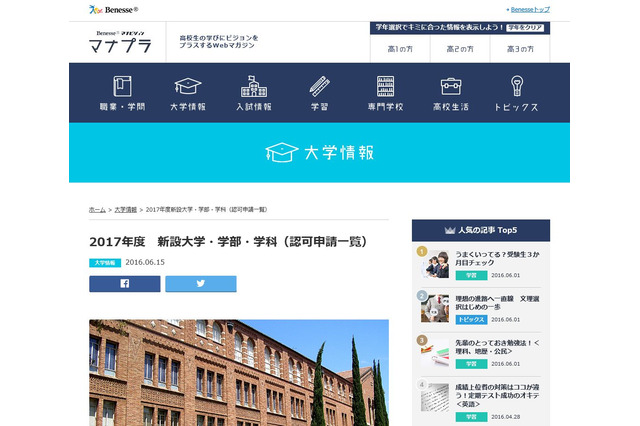Click the 学年をクリア button
The height and width of the screenshot is (426, 640).
525,28
